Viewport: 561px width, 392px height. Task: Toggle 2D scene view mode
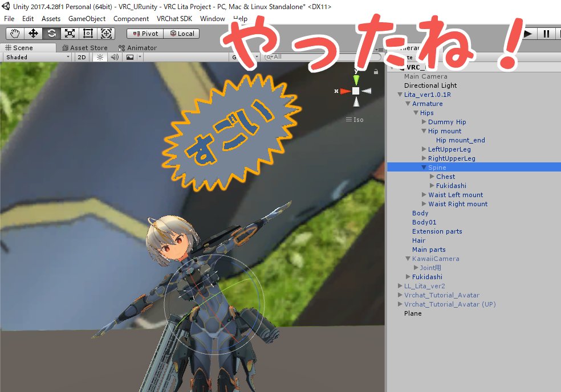(82, 57)
